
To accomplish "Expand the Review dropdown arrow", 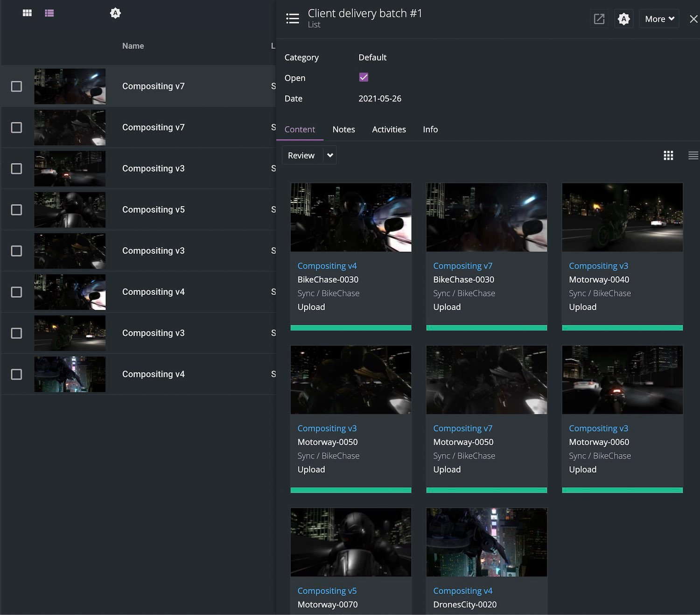I will click(x=330, y=155).
